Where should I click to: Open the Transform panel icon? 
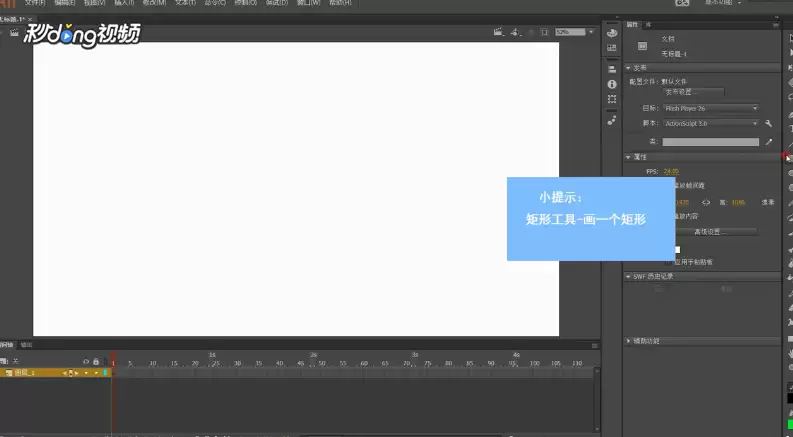612,99
